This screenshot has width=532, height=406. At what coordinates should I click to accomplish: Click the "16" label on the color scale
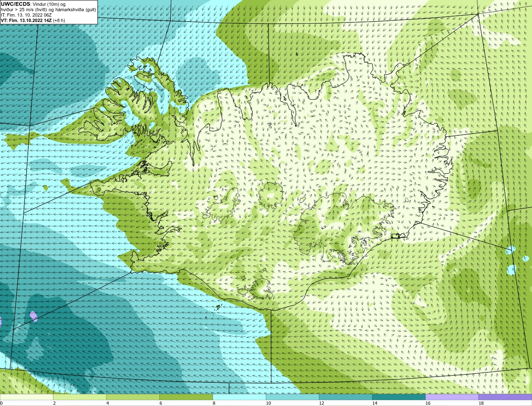click(x=428, y=403)
